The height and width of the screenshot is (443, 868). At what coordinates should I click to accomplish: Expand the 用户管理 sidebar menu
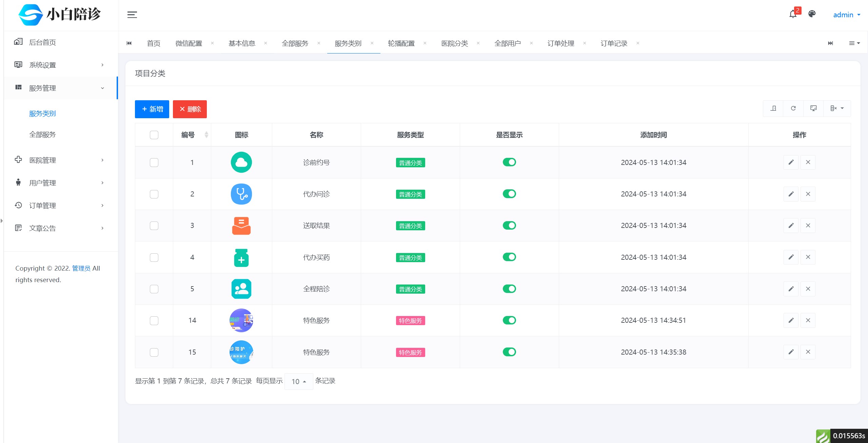pos(61,183)
